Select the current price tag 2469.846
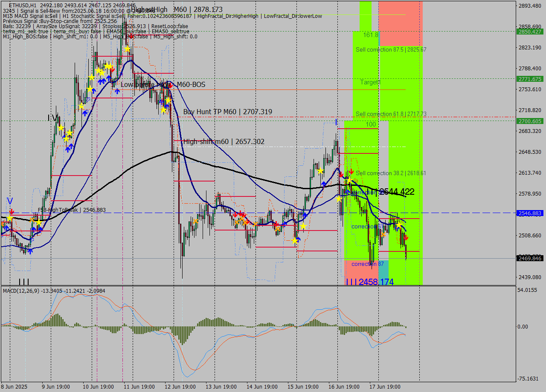This screenshot has width=546, height=392. coord(529,258)
